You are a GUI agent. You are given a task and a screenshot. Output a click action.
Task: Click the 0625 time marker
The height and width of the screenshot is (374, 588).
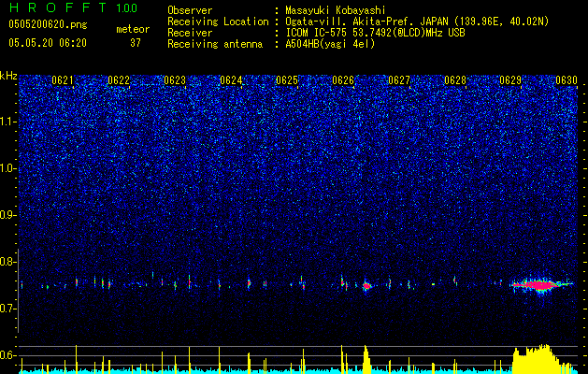287,80
